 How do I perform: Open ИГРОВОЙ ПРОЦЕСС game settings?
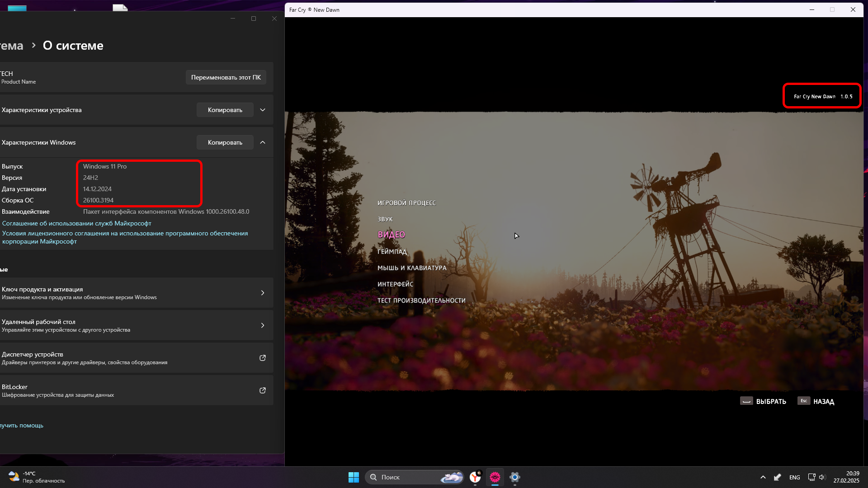[x=406, y=203]
